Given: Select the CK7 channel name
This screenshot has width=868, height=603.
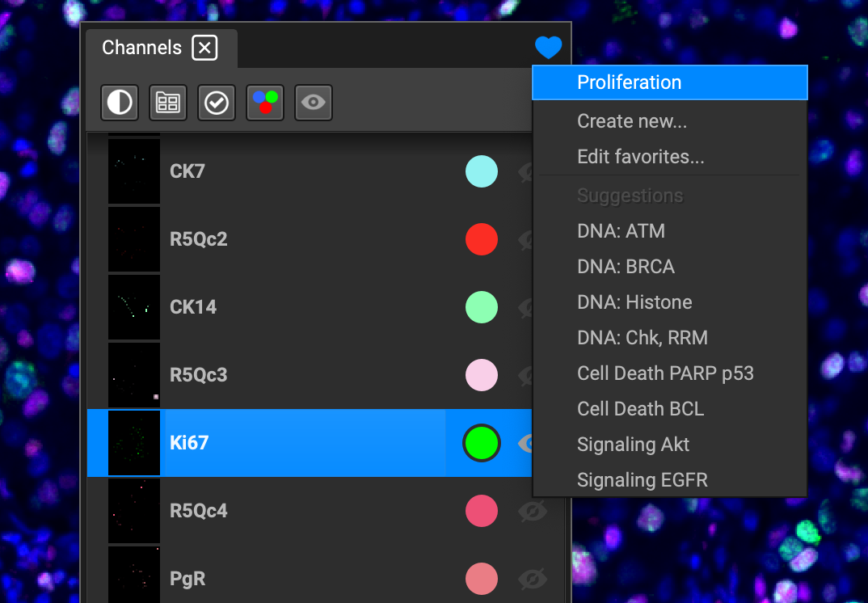Looking at the screenshot, I should tap(188, 171).
